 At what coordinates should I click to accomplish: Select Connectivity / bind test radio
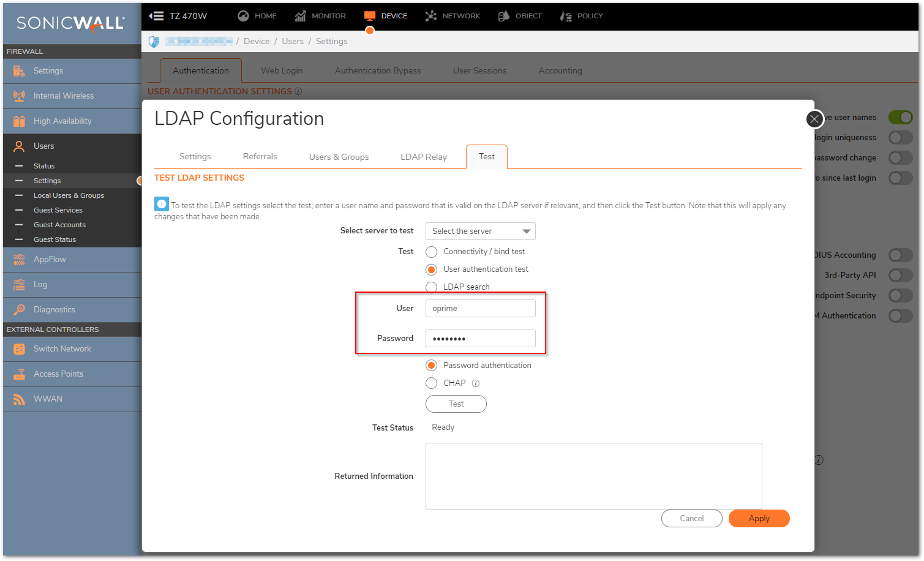click(432, 252)
